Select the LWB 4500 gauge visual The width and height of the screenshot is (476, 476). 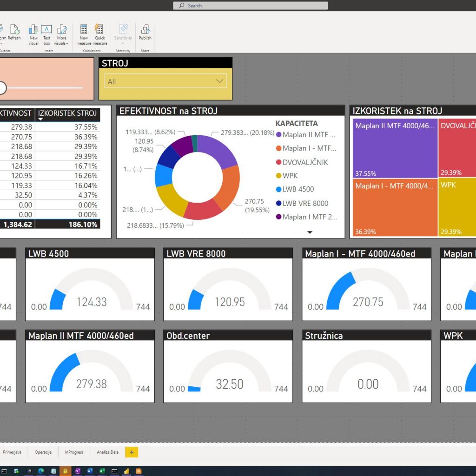tap(90, 284)
